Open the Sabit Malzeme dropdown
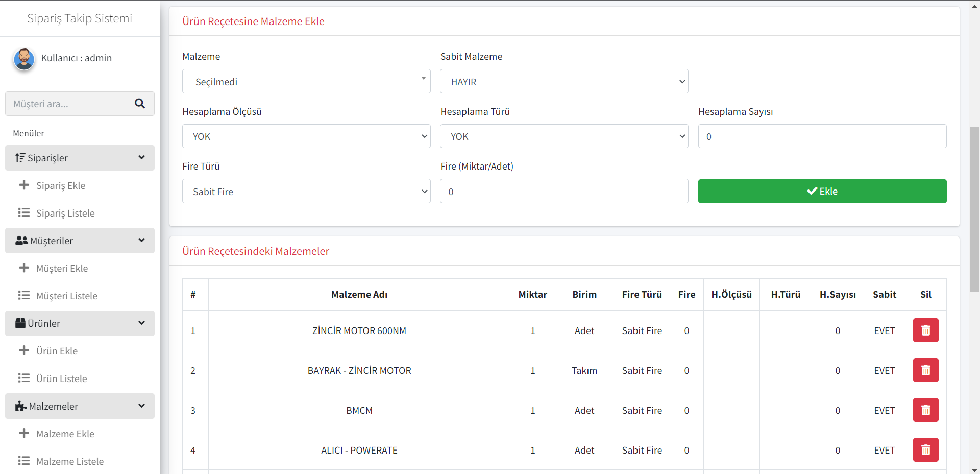Image resolution: width=980 pixels, height=474 pixels. point(563,82)
